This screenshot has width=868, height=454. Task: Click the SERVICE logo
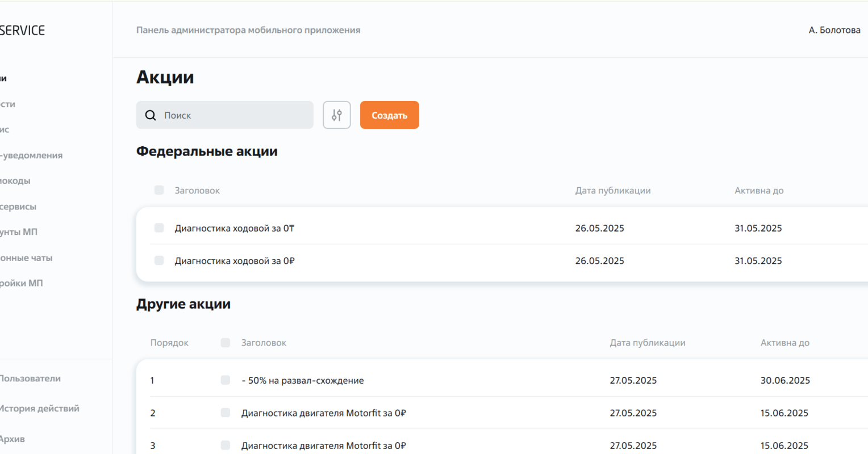tap(22, 31)
